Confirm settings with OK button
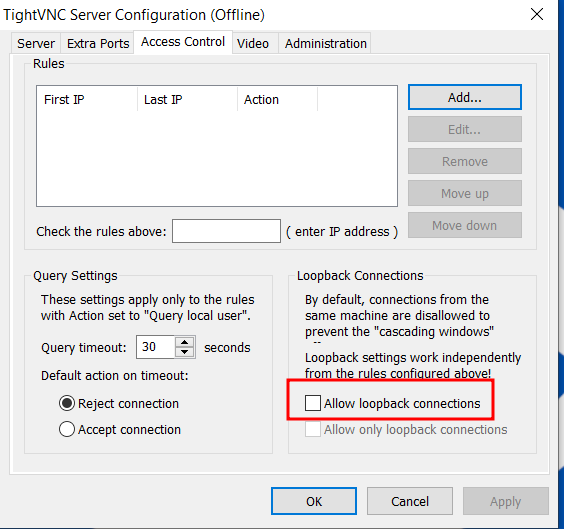The image size is (564, 529). pyautogui.click(x=314, y=501)
